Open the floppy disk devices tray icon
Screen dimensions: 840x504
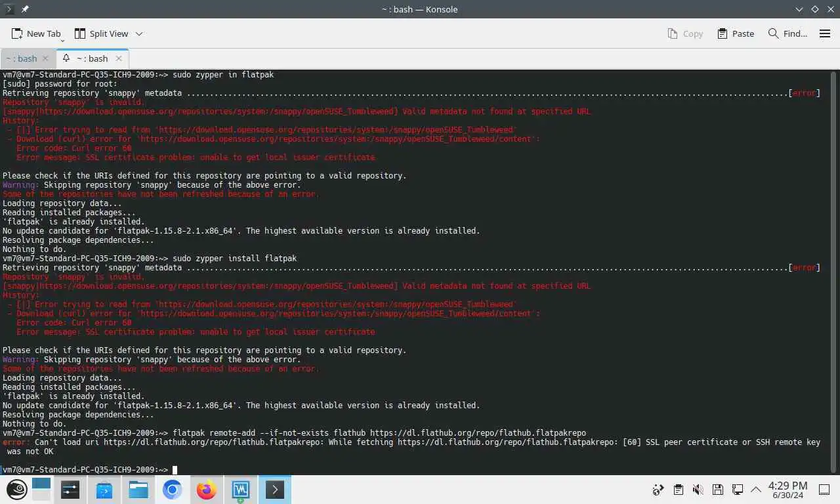pos(718,490)
